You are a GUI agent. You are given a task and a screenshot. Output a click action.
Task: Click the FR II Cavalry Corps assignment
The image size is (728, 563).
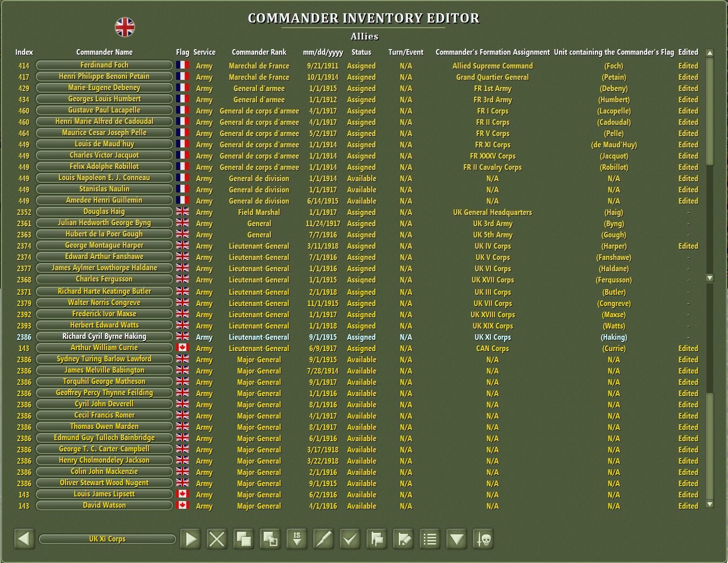coord(493,167)
